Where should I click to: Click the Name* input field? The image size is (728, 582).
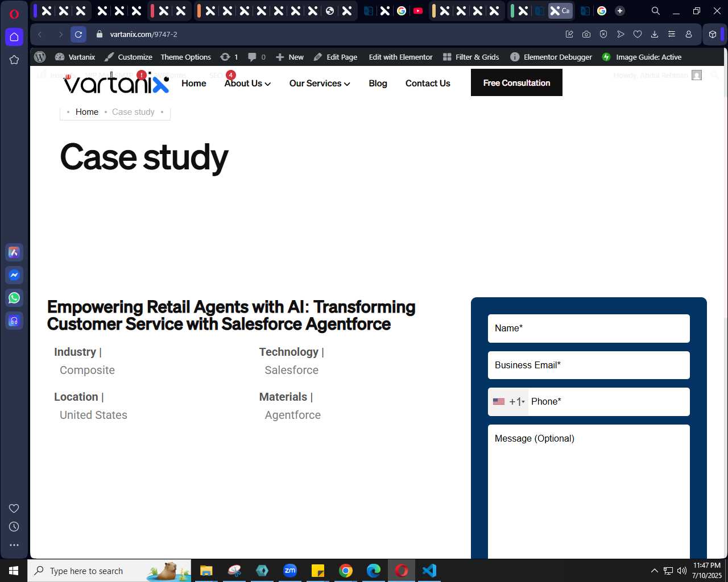[x=589, y=329]
